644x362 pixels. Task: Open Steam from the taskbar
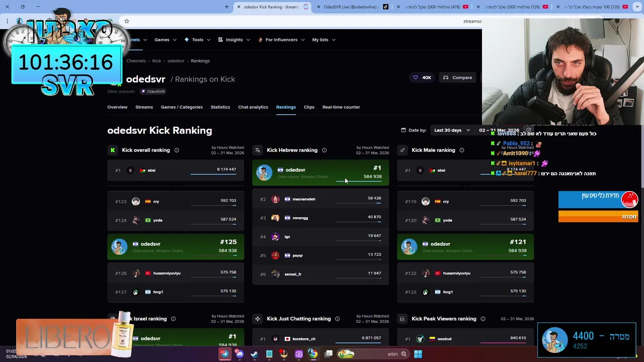[255, 354]
